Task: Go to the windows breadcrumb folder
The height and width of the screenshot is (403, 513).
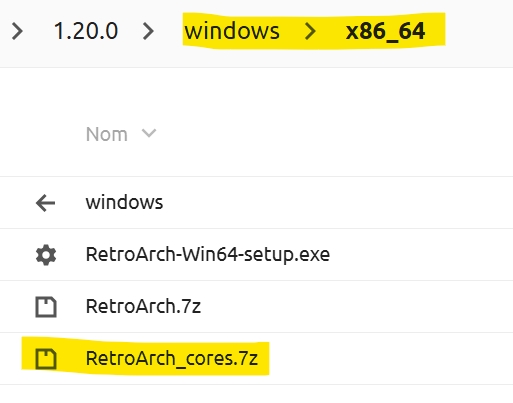Action: [232, 31]
